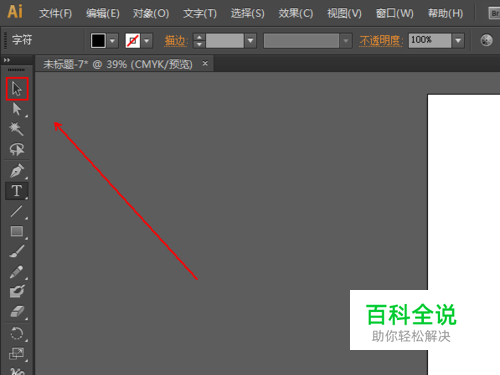Click the Illustrator Ai logo

click(15, 12)
